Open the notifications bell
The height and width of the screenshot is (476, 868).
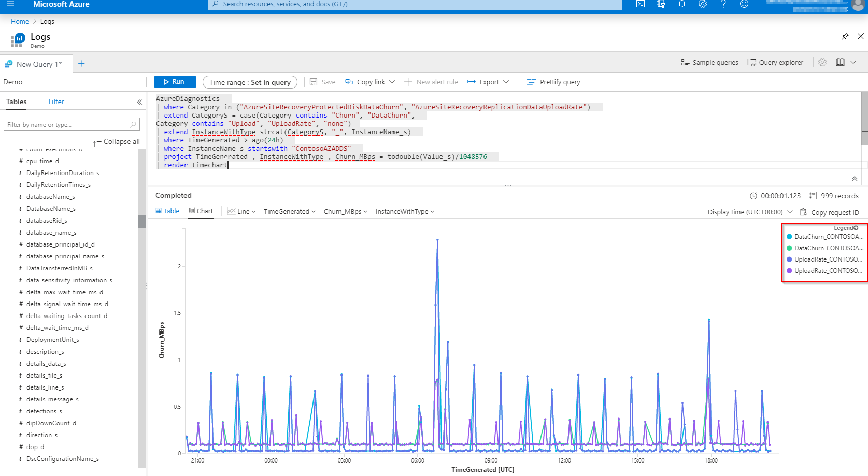pos(682,4)
